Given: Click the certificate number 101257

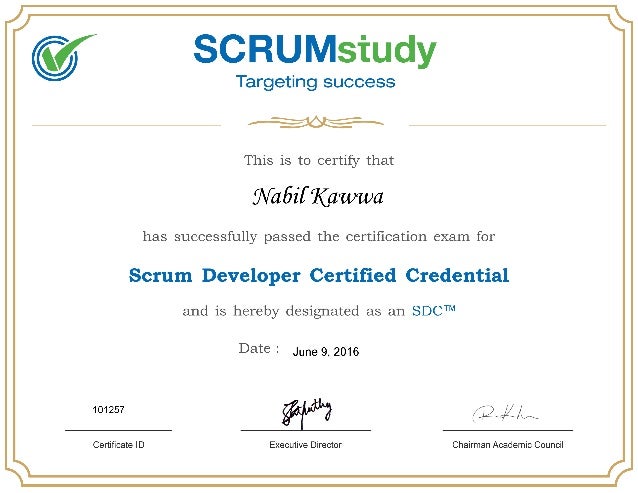Looking at the screenshot, I should (108, 410).
